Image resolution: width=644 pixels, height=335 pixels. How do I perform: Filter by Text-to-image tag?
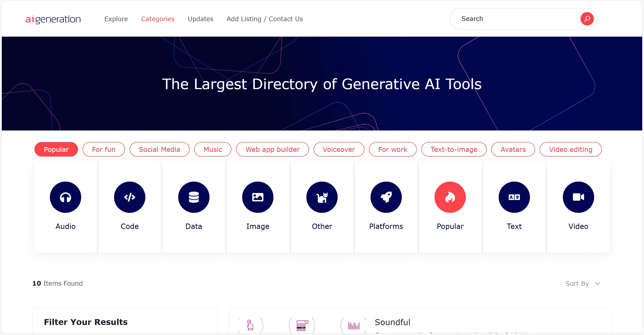[454, 149]
